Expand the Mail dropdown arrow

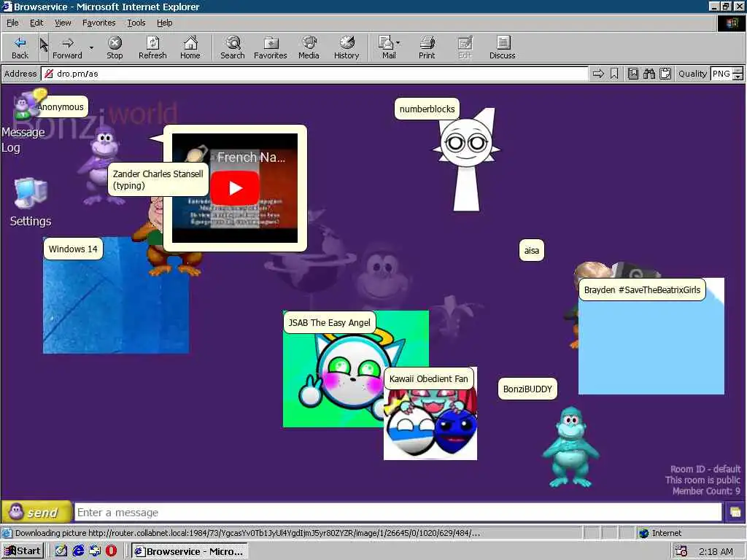398,43
